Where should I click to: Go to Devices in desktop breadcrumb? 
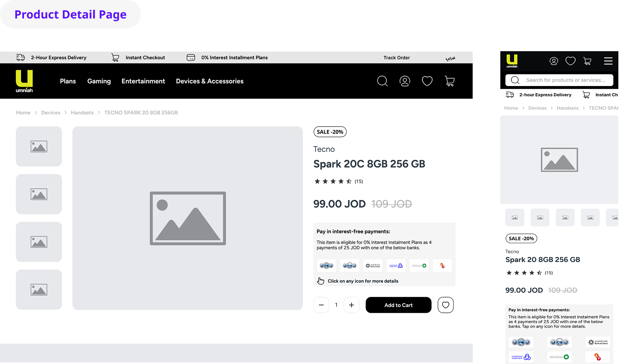tap(51, 113)
